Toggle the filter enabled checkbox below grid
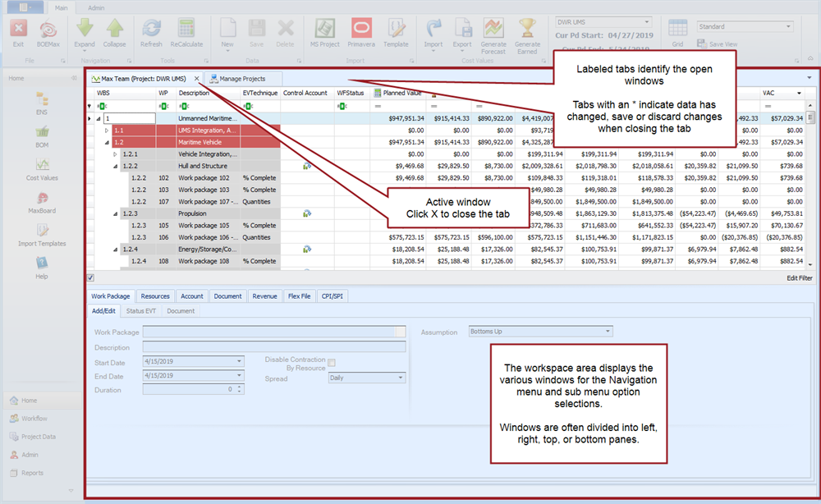 90,277
